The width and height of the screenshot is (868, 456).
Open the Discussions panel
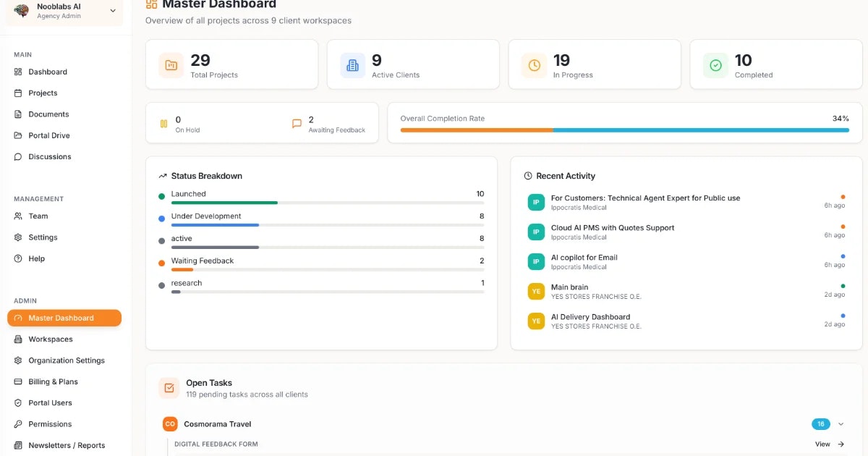coord(51,156)
